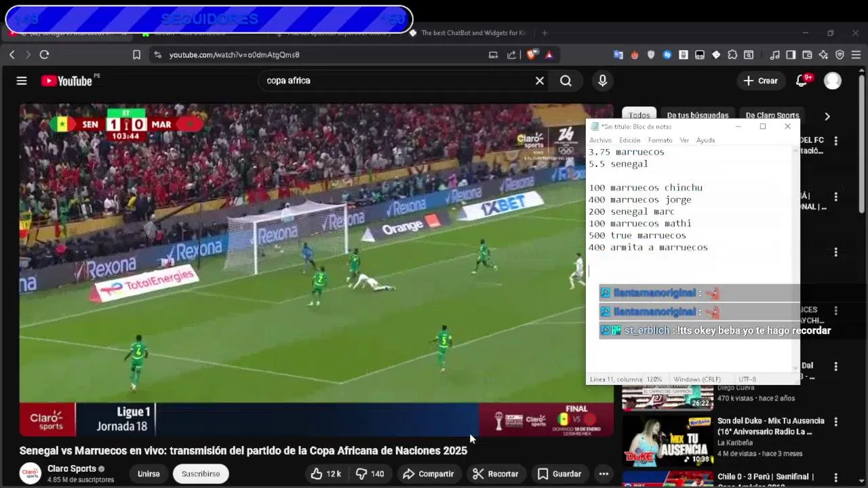The width and height of the screenshot is (868, 488).
Task: Go to the YouTube home logo
Action: (x=66, y=81)
